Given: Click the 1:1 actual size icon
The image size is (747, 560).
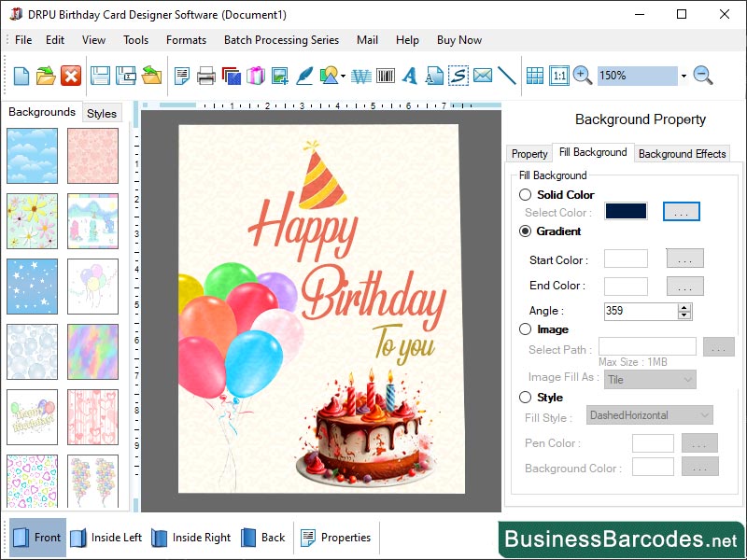Looking at the screenshot, I should 557,77.
